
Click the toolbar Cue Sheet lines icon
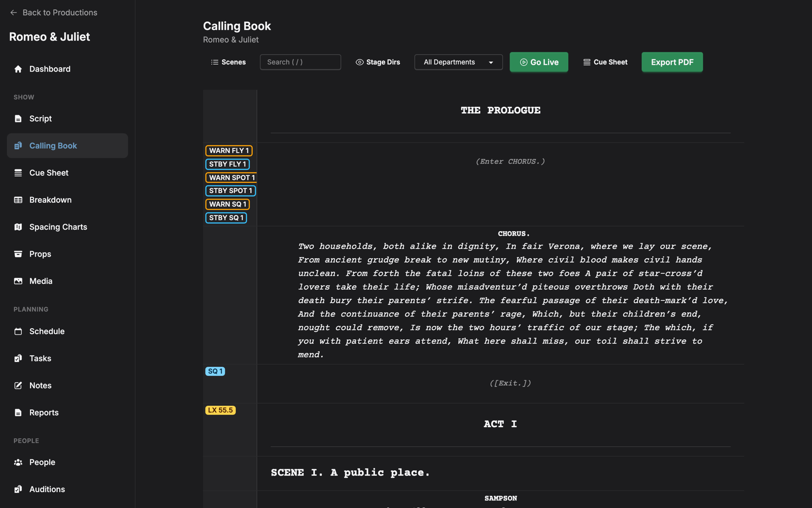pyautogui.click(x=587, y=62)
